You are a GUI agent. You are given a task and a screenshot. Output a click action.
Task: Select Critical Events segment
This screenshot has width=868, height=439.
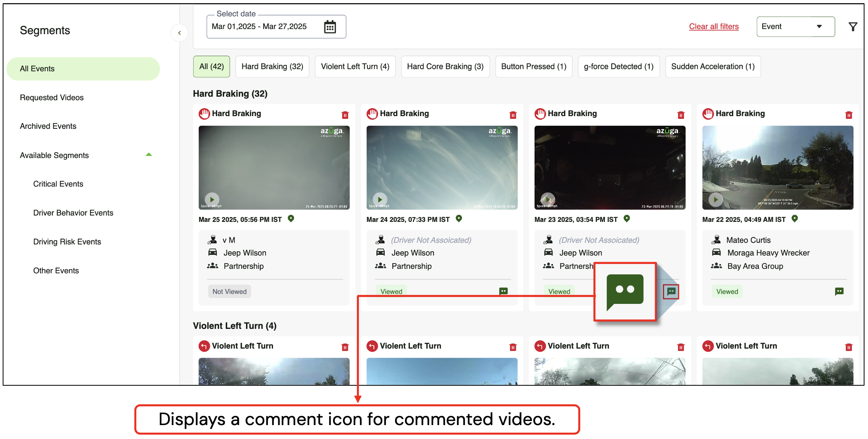coord(58,184)
